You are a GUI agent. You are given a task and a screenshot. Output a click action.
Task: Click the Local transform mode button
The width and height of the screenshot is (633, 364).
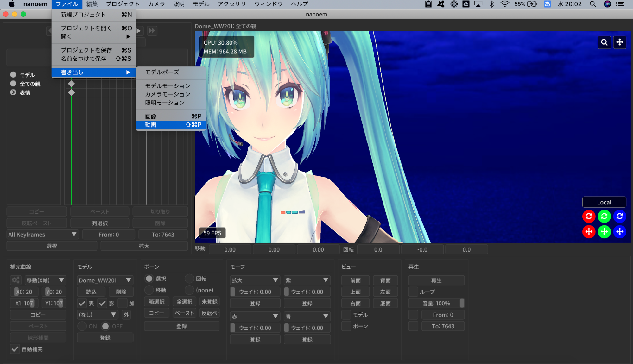(604, 202)
